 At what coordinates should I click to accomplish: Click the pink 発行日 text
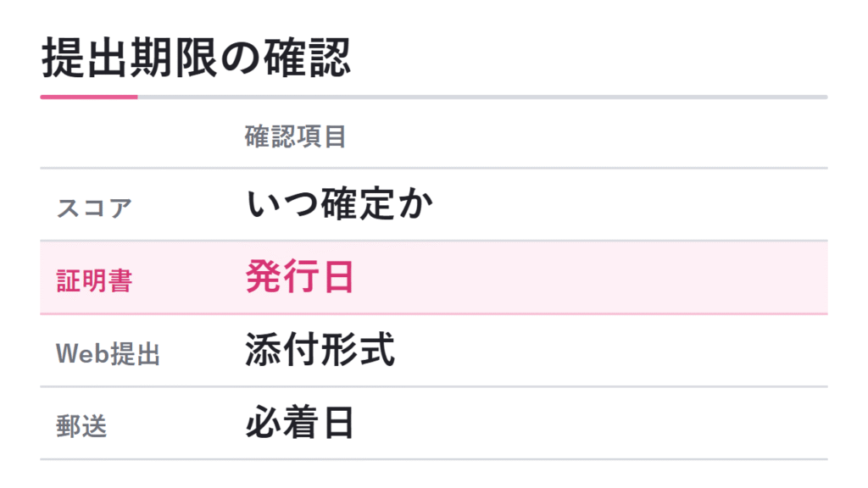click(x=299, y=277)
